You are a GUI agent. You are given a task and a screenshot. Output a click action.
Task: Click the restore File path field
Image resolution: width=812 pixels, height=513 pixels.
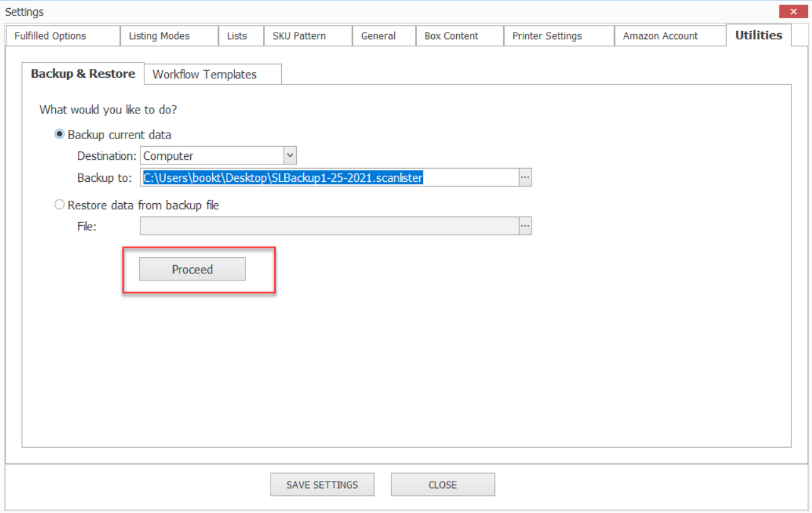(329, 226)
